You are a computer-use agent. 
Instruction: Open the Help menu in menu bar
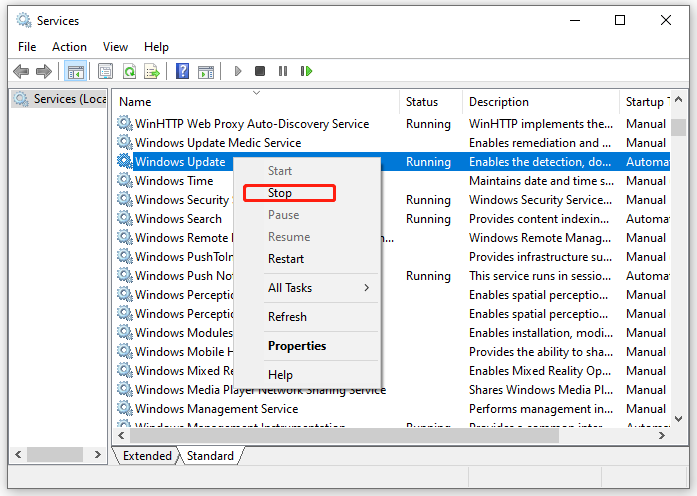(x=156, y=47)
